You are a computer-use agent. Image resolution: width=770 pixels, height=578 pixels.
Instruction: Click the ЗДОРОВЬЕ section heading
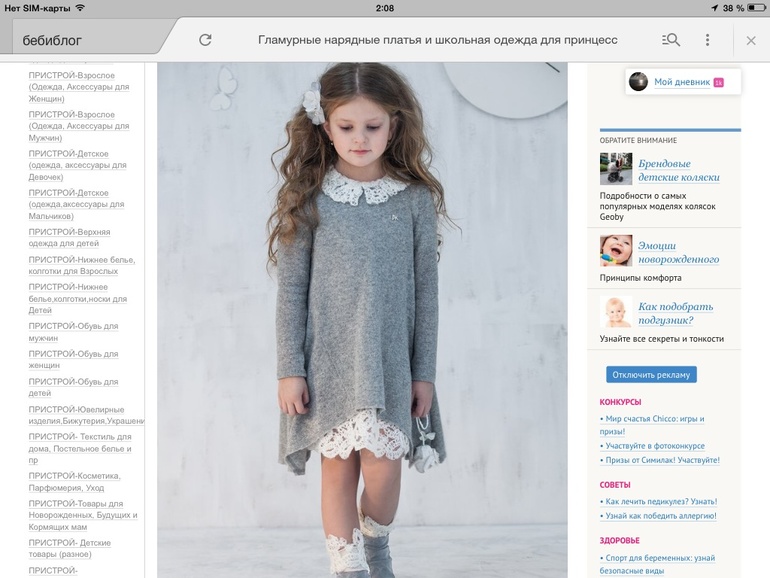[619, 540]
